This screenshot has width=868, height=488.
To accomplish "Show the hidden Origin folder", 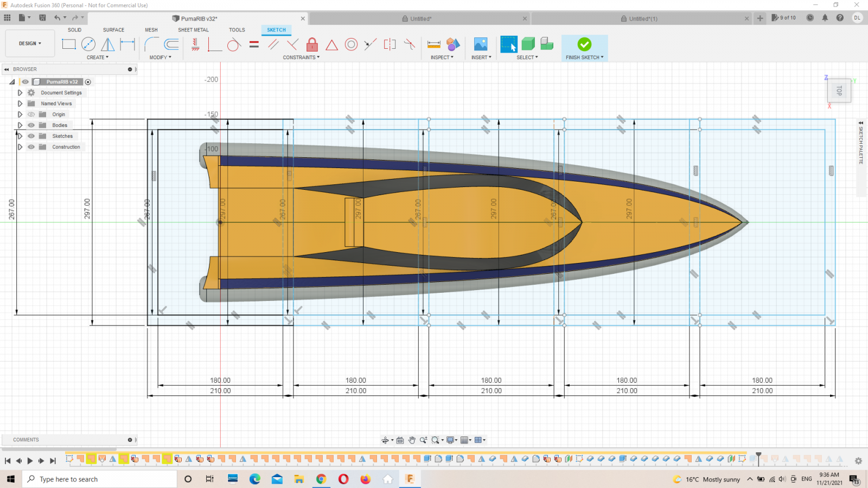I will coord(31,114).
